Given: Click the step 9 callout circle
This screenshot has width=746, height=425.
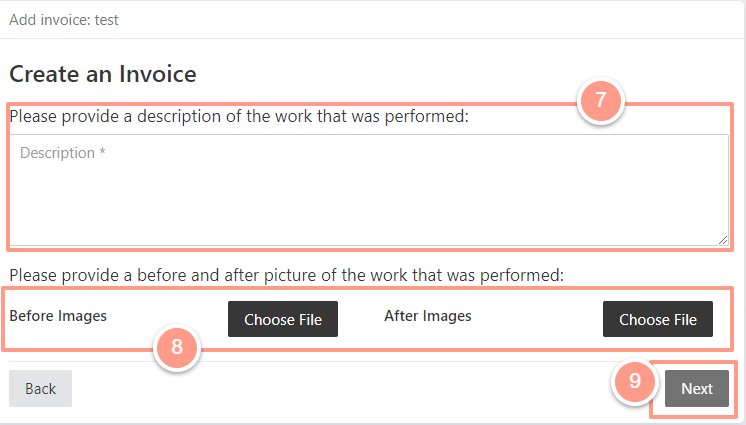Looking at the screenshot, I should point(635,381).
